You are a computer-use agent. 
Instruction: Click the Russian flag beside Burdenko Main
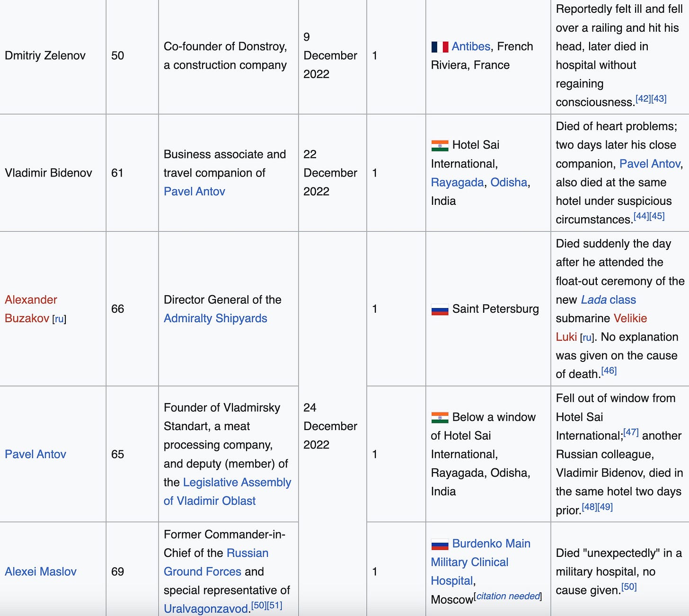point(440,545)
